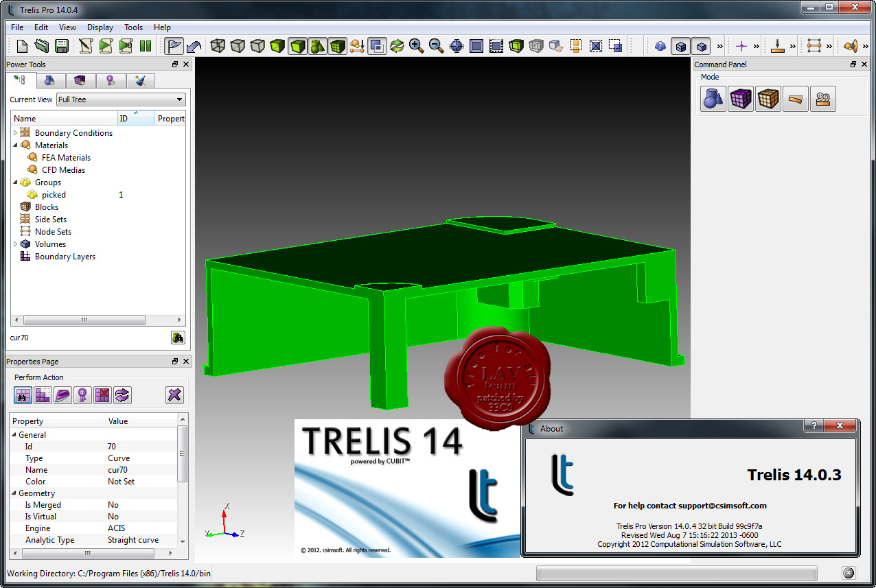876x588 pixels.
Task: Collapse the Materials tree node
Action: (16, 145)
